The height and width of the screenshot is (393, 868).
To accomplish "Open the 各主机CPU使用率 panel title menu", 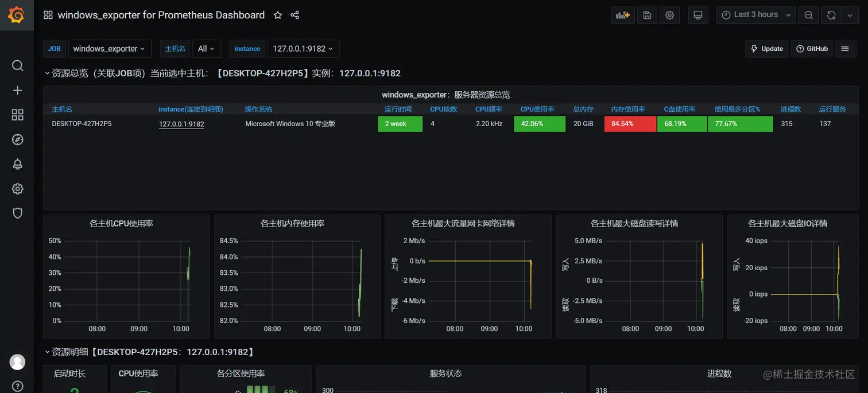I will click(x=122, y=223).
